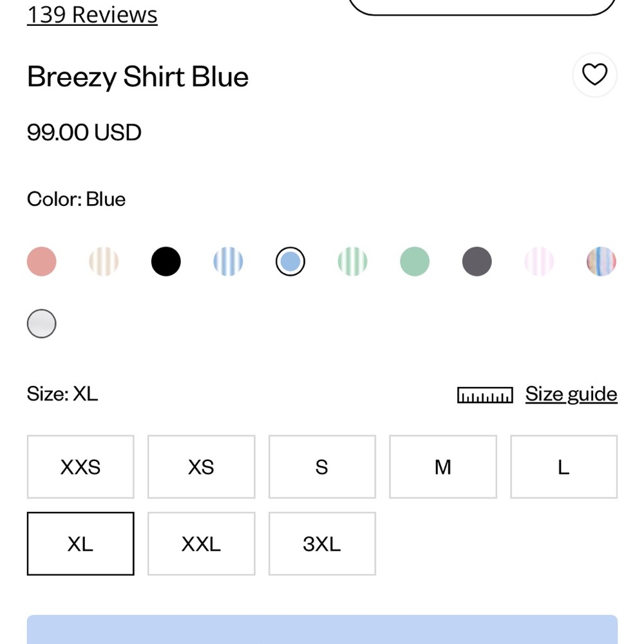Select size XXS
This screenshot has height=644, width=644.
(80, 466)
